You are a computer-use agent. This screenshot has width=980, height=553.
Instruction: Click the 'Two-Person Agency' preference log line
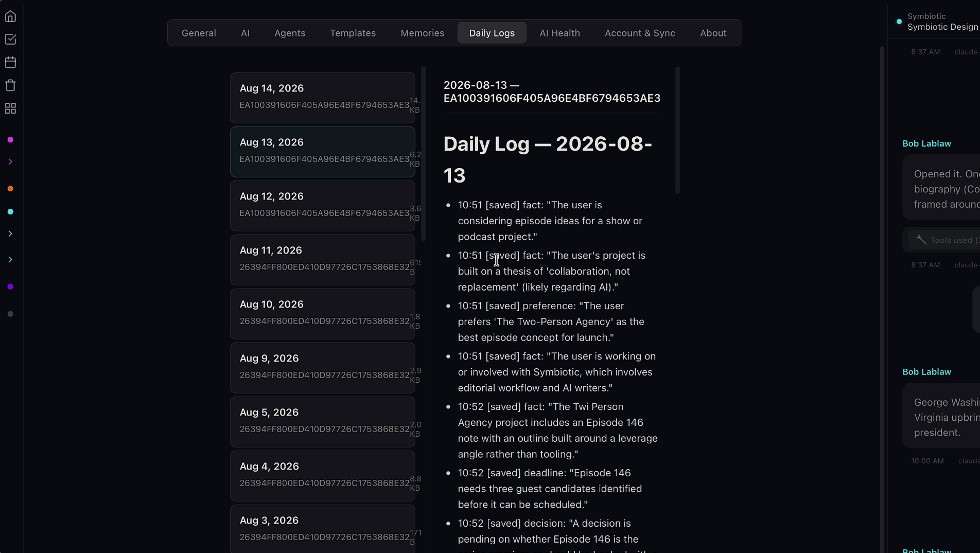pyautogui.click(x=551, y=321)
